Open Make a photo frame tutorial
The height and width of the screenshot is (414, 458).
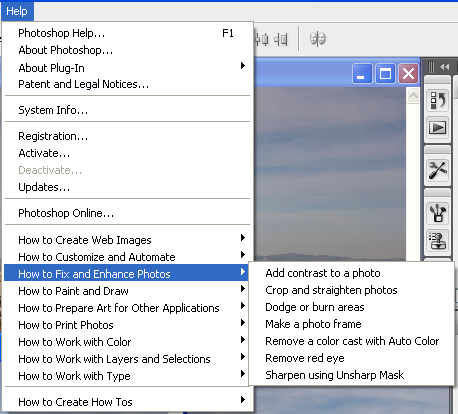352,324
